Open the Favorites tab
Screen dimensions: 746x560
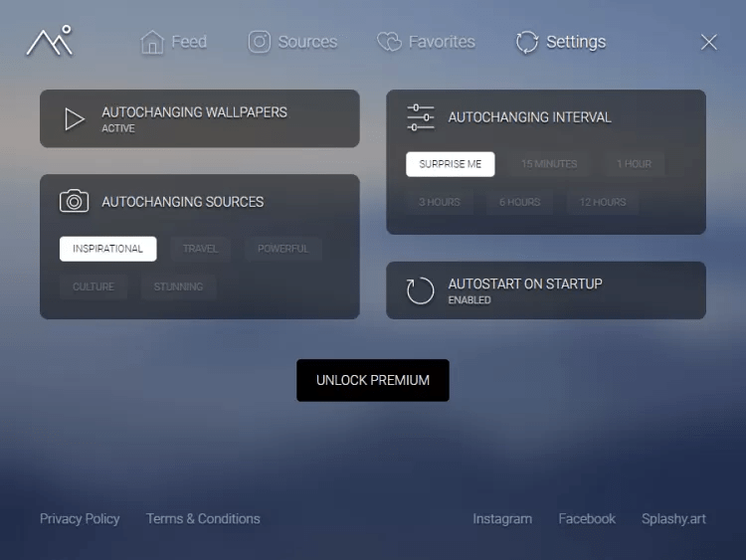[x=441, y=42]
